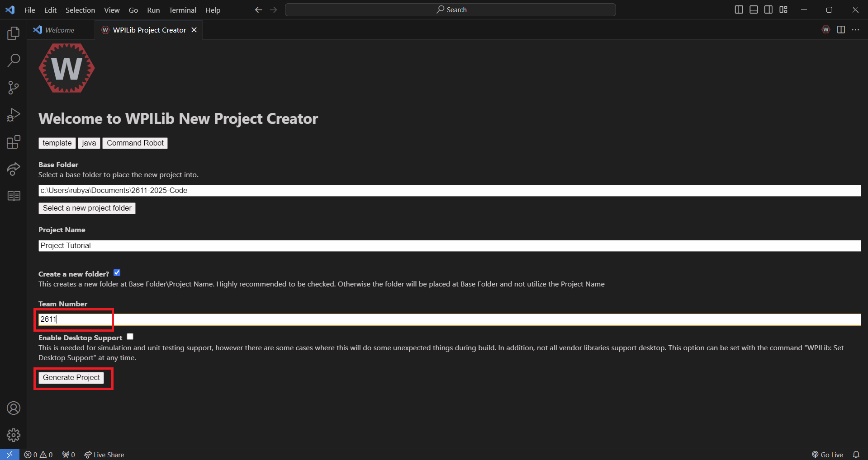
Task: Start Live Share from status bar
Action: pos(104,455)
